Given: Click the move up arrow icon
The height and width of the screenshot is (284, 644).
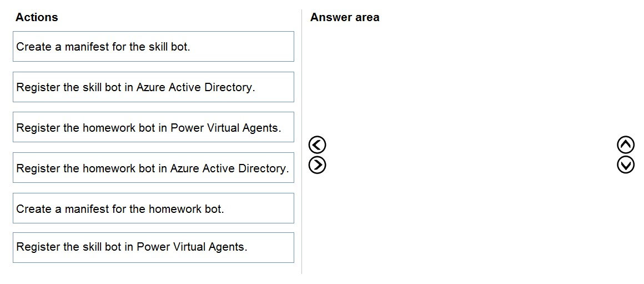Looking at the screenshot, I should point(626,145).
